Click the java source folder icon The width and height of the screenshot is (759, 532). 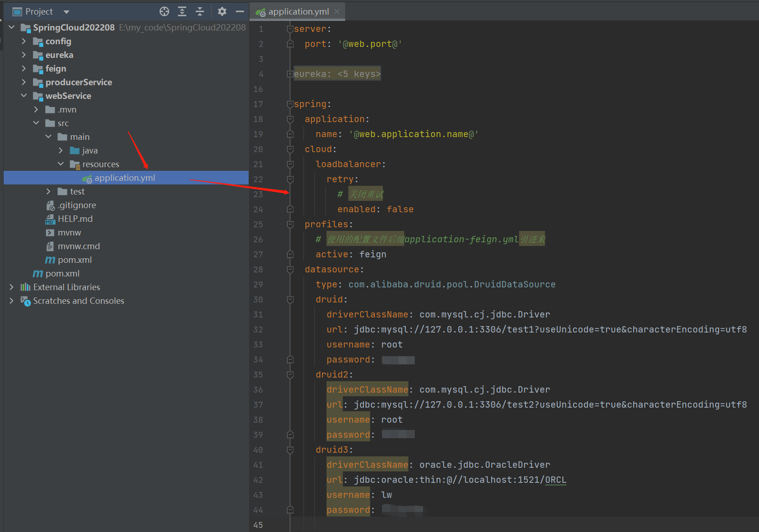pyautogui.click(x=75, y=150)
